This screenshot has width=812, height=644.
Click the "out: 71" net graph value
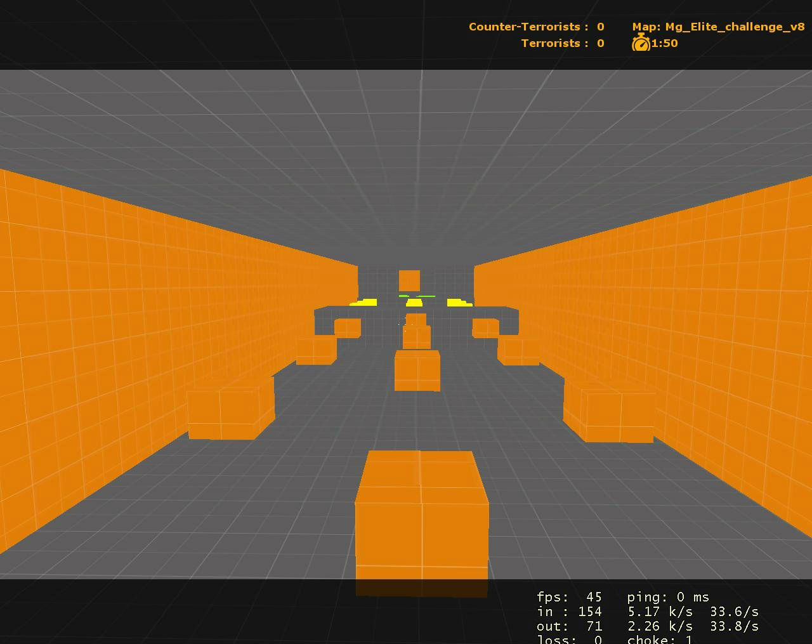[569, 626]
